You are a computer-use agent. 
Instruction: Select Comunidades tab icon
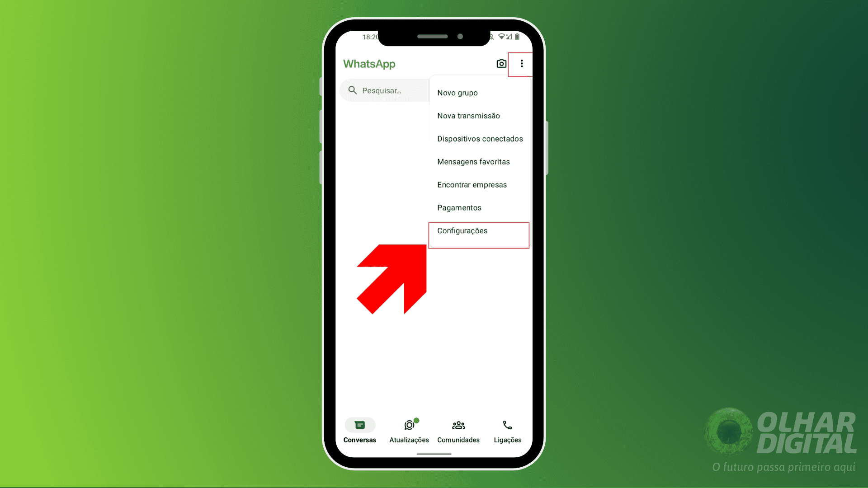458,424
